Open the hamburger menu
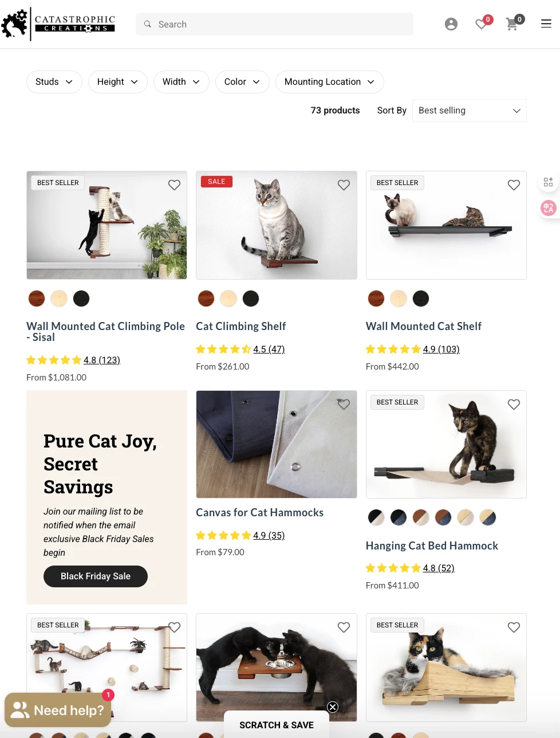Viewport: 560px width, 738px height. pyautogui.click(x=546, y=24)
